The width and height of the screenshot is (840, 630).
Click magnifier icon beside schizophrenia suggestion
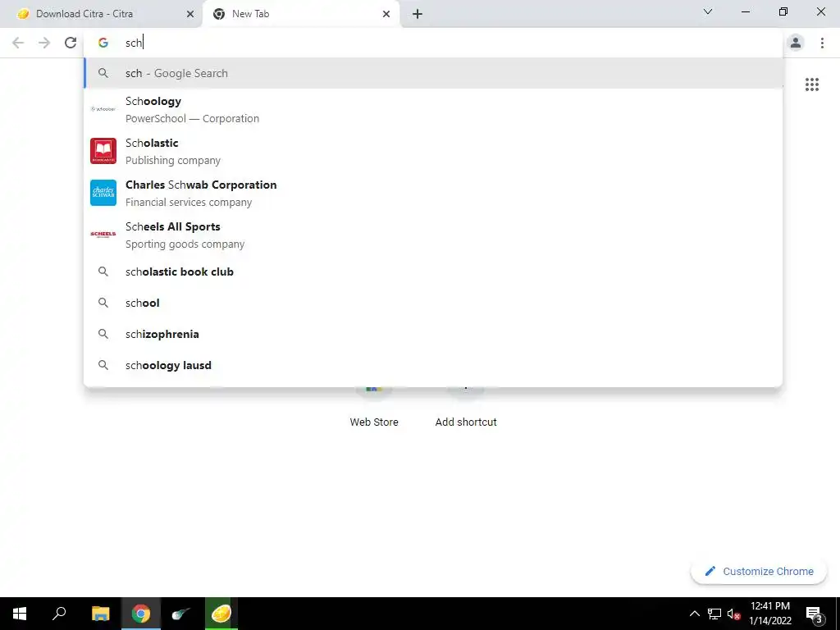point(103,334)
